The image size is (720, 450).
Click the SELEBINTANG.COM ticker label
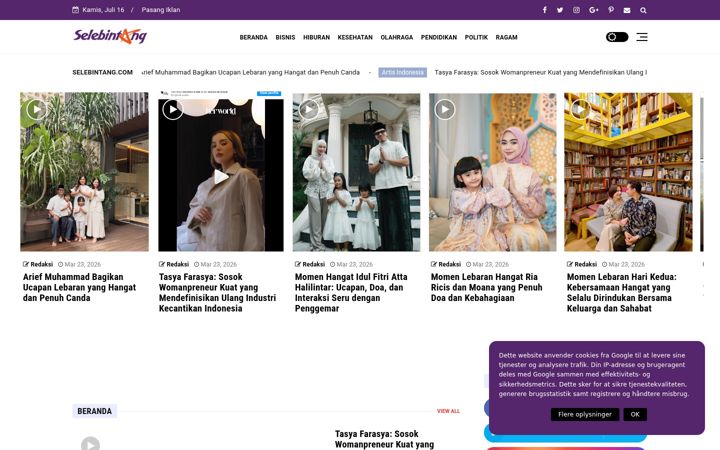pos(102,73)
